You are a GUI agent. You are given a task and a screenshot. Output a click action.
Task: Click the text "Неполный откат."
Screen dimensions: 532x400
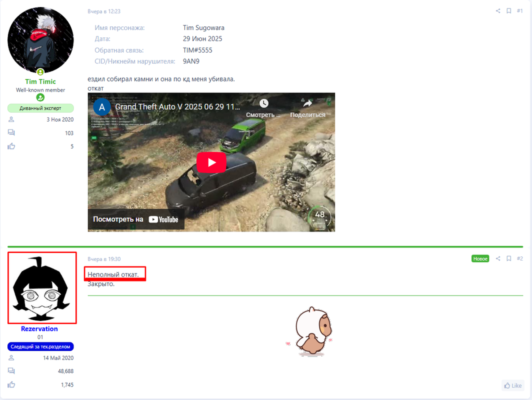113,274
